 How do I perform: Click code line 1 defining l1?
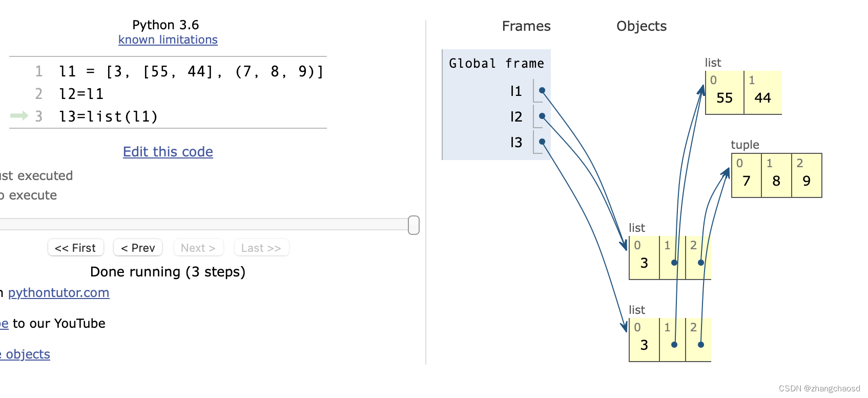pyautogui.click(x=191, y=71)
